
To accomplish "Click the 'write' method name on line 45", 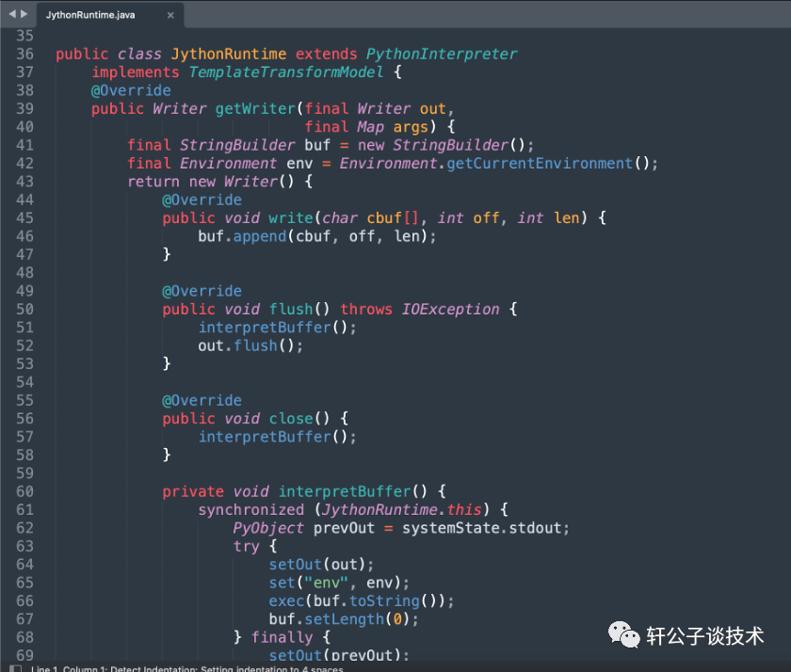I will point(291,217).
